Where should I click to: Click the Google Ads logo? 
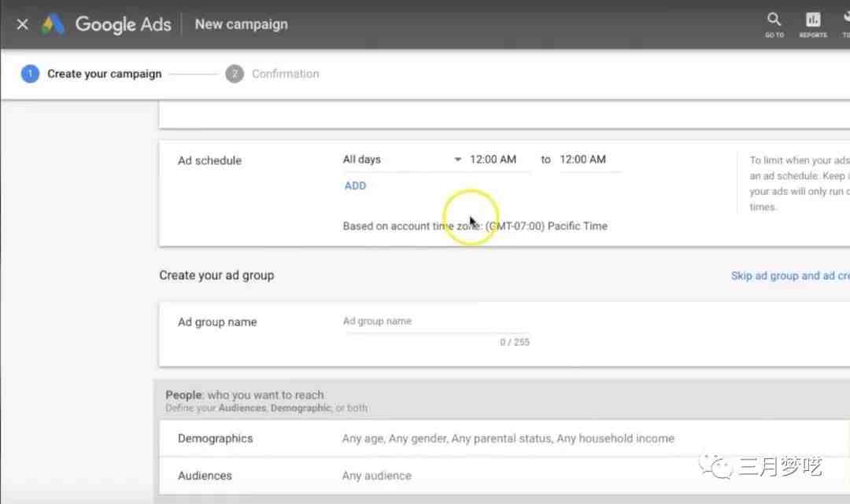(54, 24)
